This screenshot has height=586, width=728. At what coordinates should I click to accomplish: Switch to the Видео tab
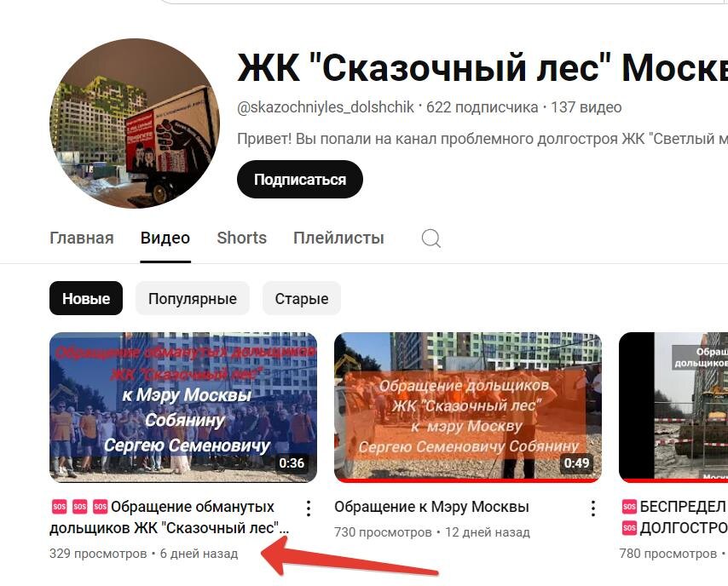point(165,238)
